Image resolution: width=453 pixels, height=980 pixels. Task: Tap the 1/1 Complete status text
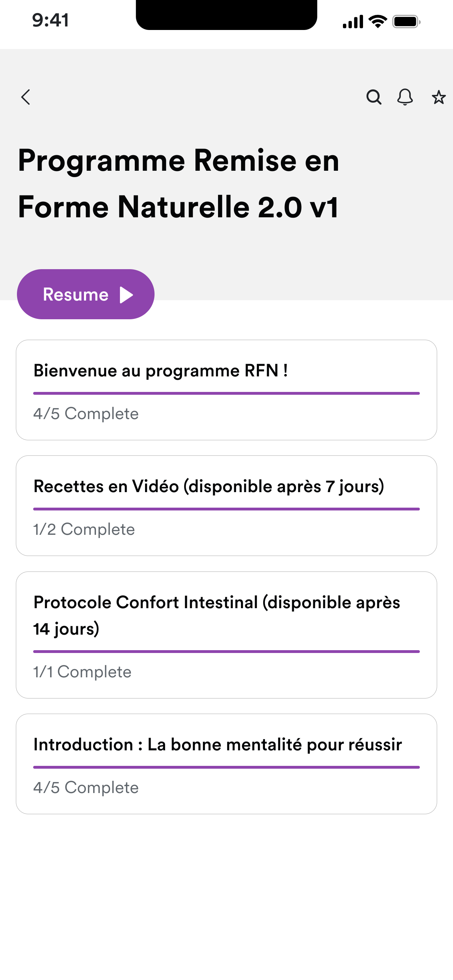click(x=82, y=672)
